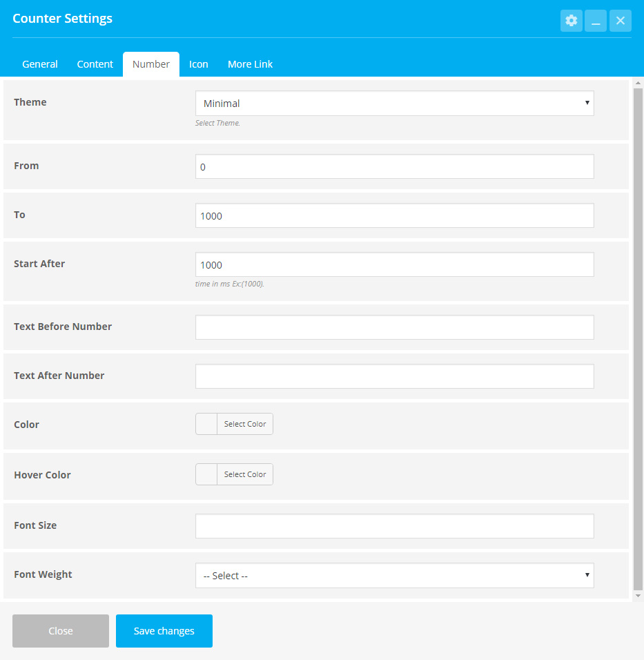The width and height of the screenshot is (644, 660).
Task: Click the 'Hover Color' label
Action: 42,475
